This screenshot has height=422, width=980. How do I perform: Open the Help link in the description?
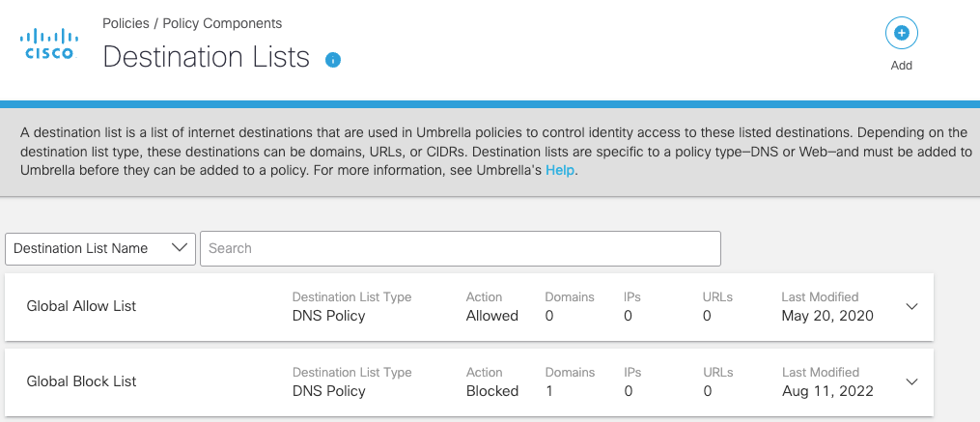pyautogui.click(x=560, y=170)
